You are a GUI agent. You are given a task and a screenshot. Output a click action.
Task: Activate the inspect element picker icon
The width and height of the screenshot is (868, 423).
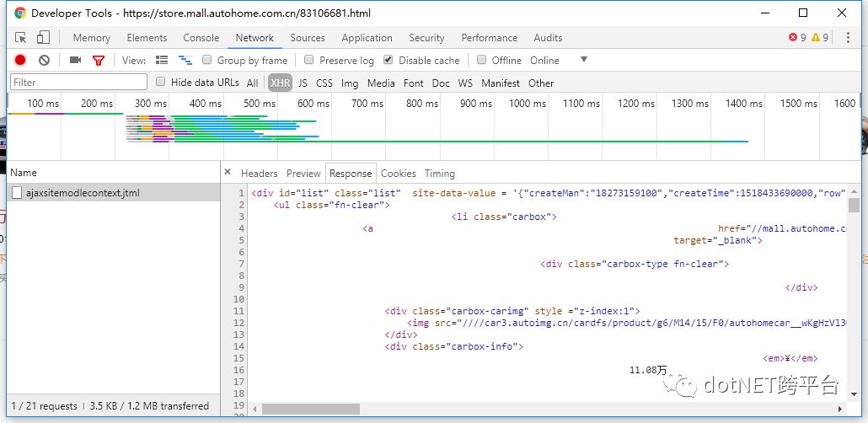click(x=21, y=38)
